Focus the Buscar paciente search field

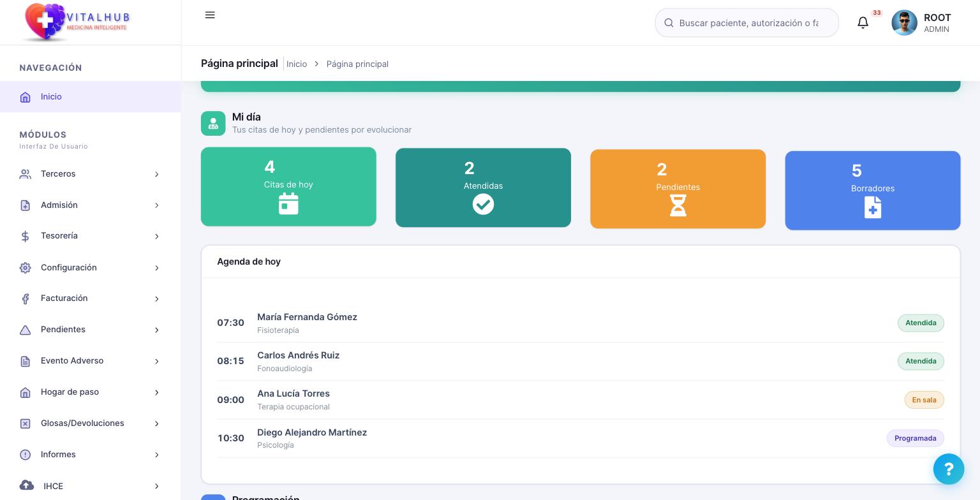click(746, 23)
